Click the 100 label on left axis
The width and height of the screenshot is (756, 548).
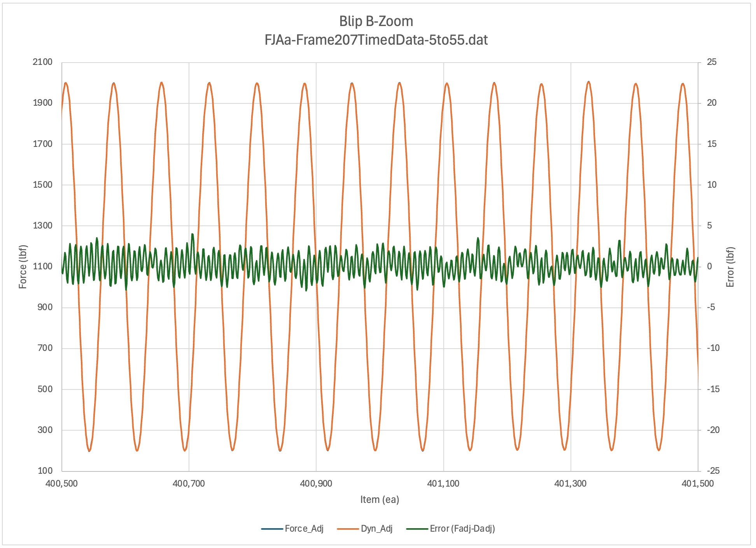45,471
